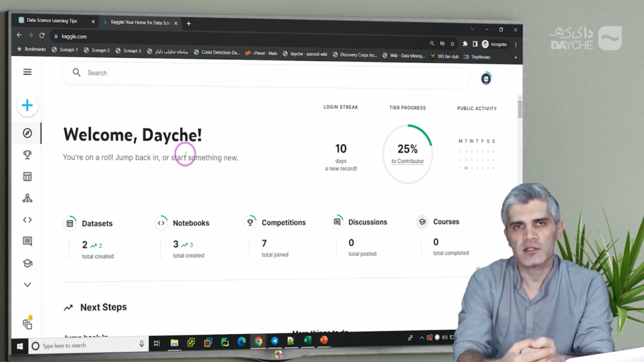This screenshot has height=362, width=644.
Task: Open a new browser tab
Action: [x=188, y=23]
